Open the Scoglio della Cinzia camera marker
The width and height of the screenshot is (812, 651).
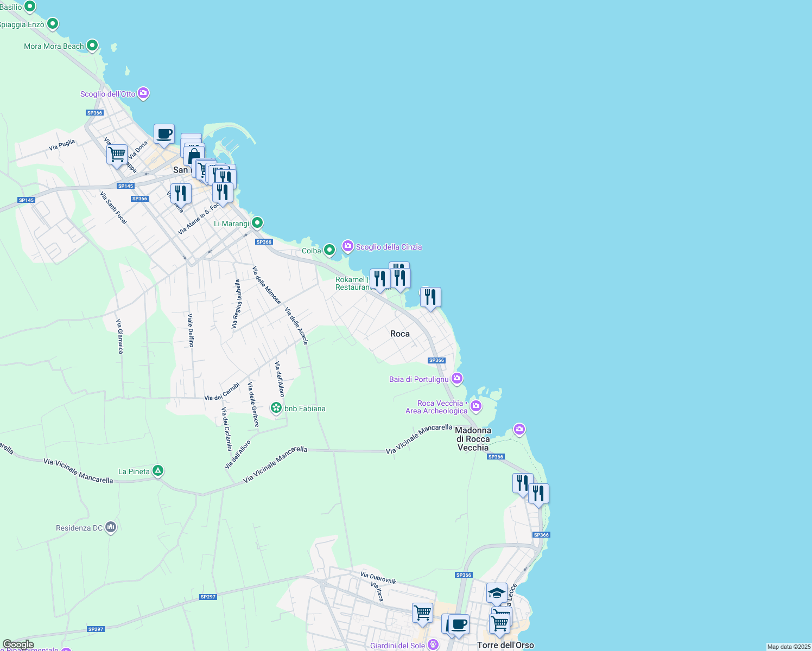point(348,246)
